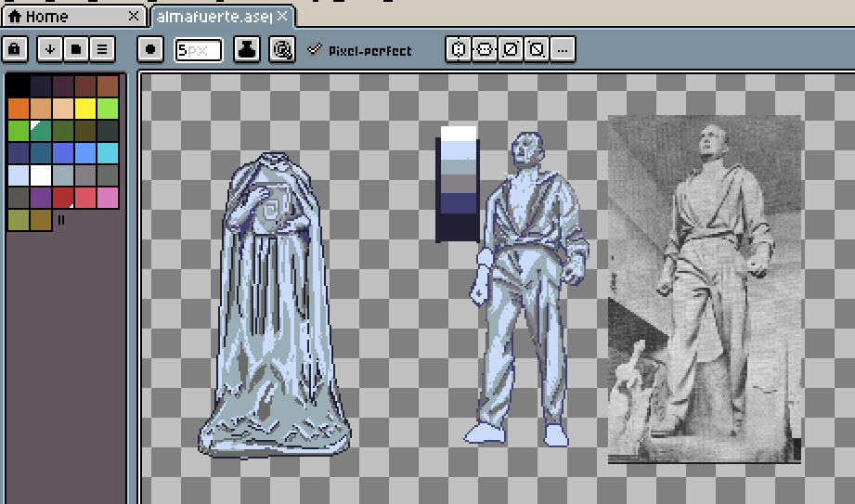855x504 pixels.
Task: Open the palette presets button
Action: [76, 49]
